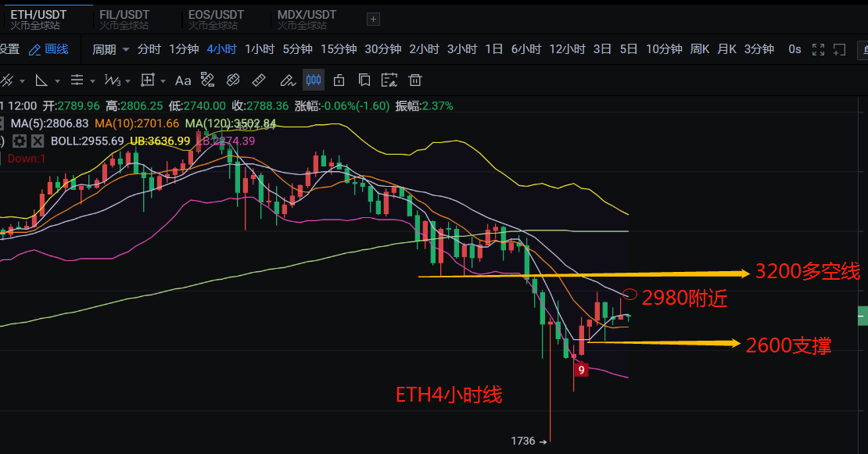The height and width of the screenshot is (454, 868).
Task: Select the text annotation Aa tool
Action: pos(183,80)
